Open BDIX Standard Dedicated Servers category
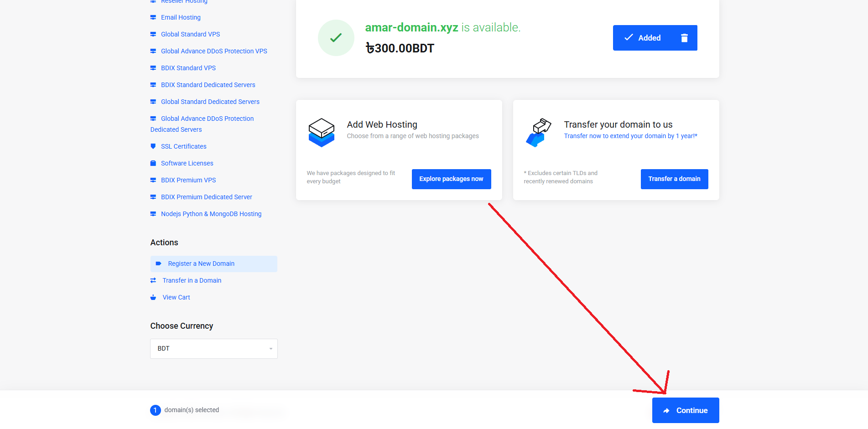 point(208,85)
